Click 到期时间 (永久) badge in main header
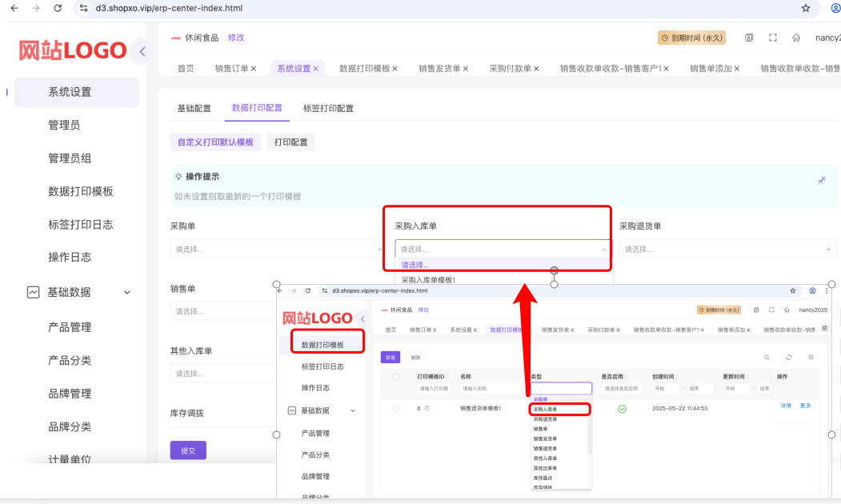This screenshot has width=841, height=504. pos(692,38)
